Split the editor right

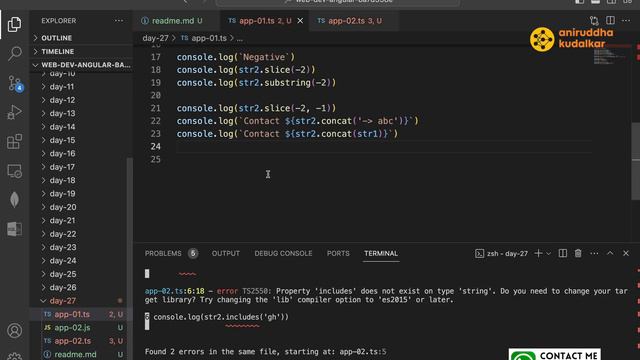coord(610,20)
